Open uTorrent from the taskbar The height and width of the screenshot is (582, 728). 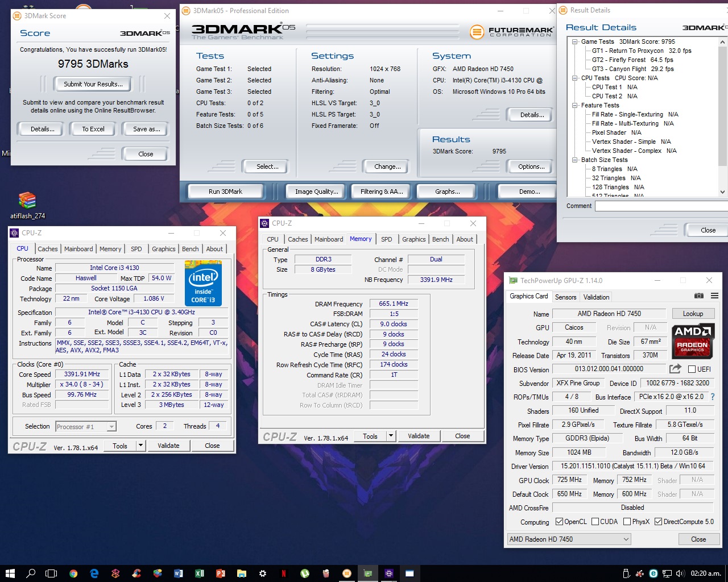coord(305,573)
